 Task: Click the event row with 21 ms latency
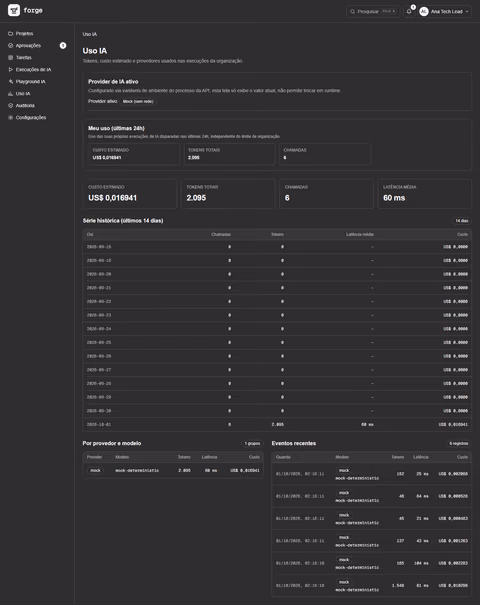point(372,519)
